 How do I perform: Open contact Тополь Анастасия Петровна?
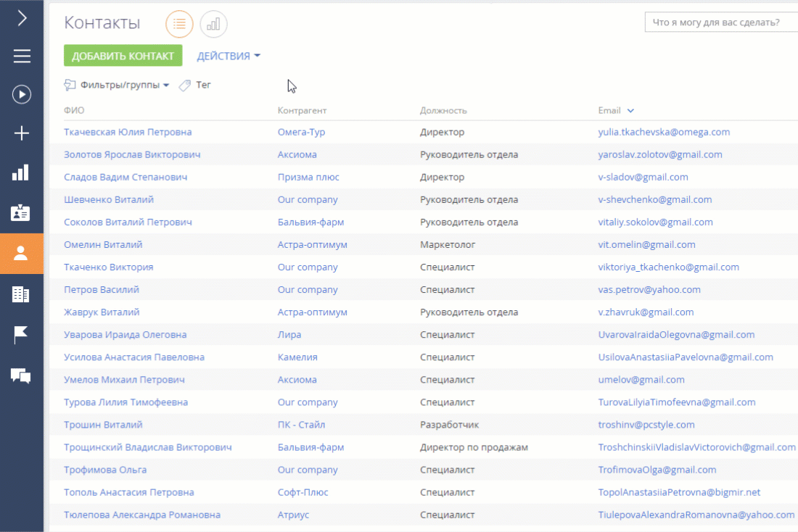point(128,492)
